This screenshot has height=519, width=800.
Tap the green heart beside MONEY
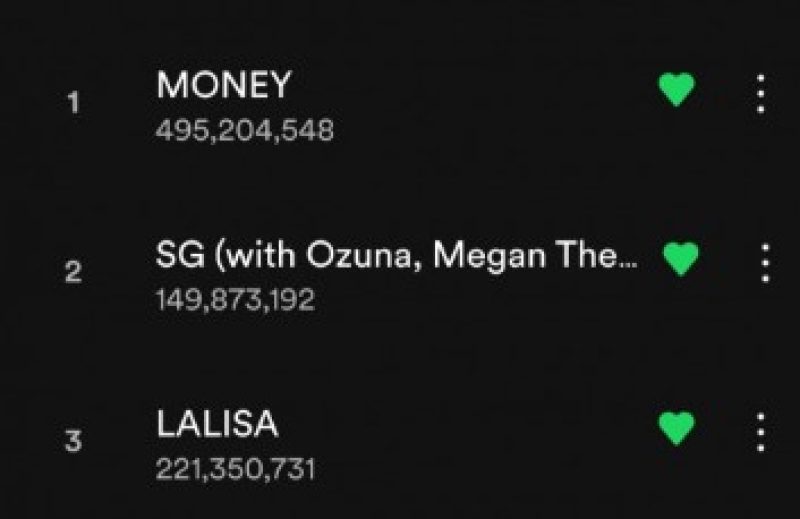pyautogui.click(x=677, y=89)
